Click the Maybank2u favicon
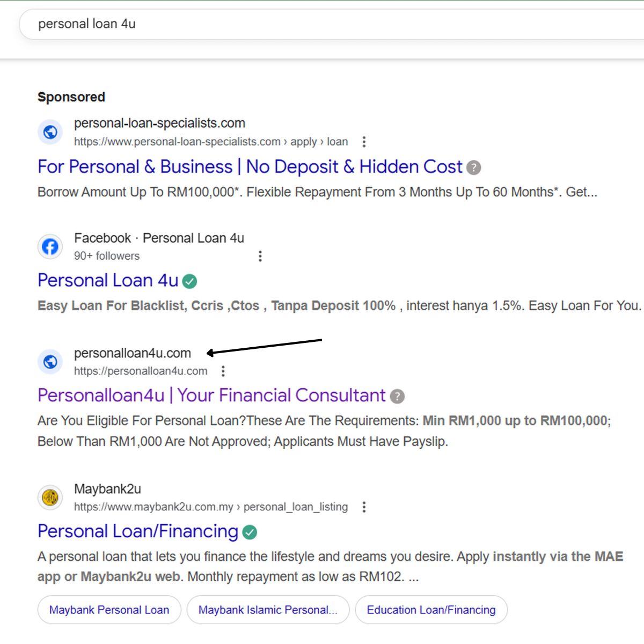 point(50,497)
